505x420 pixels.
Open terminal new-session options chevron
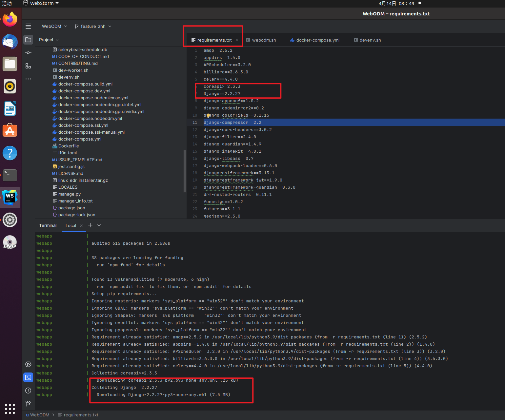[x=99, y=225]
